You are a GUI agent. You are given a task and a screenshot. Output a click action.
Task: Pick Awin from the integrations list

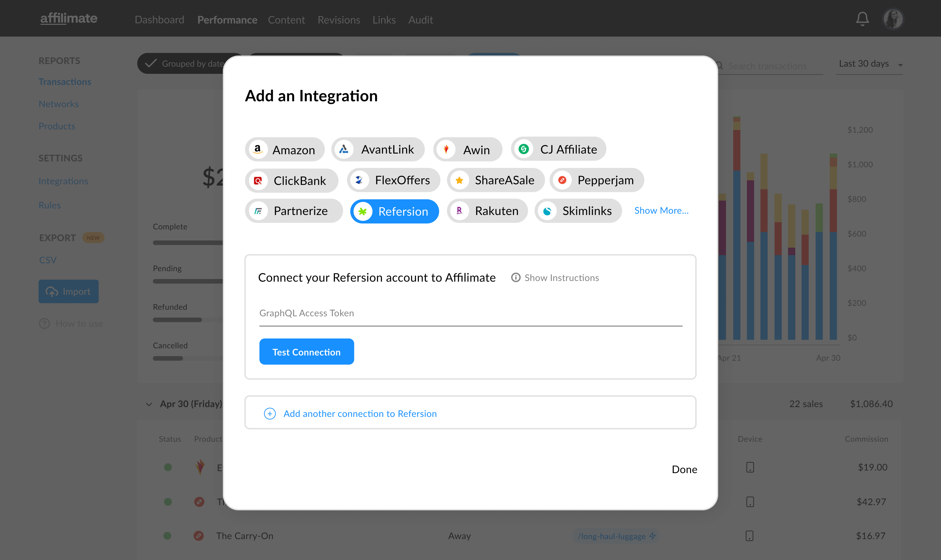(x=468, y=149)
